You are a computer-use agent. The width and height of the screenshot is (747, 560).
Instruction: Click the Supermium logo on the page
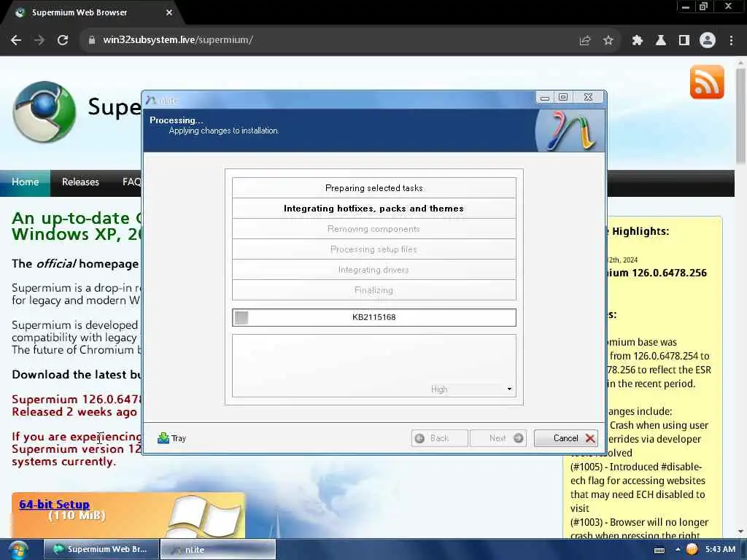[44, 112]
